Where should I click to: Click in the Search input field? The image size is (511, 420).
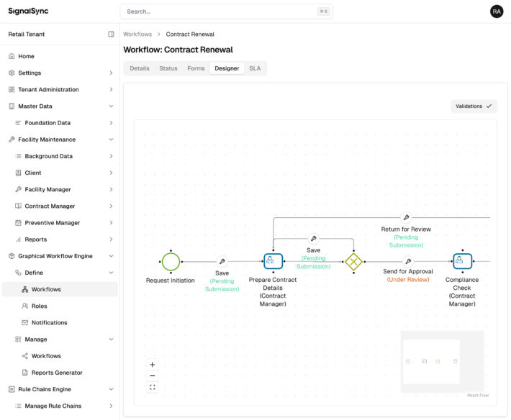[227, 12]
